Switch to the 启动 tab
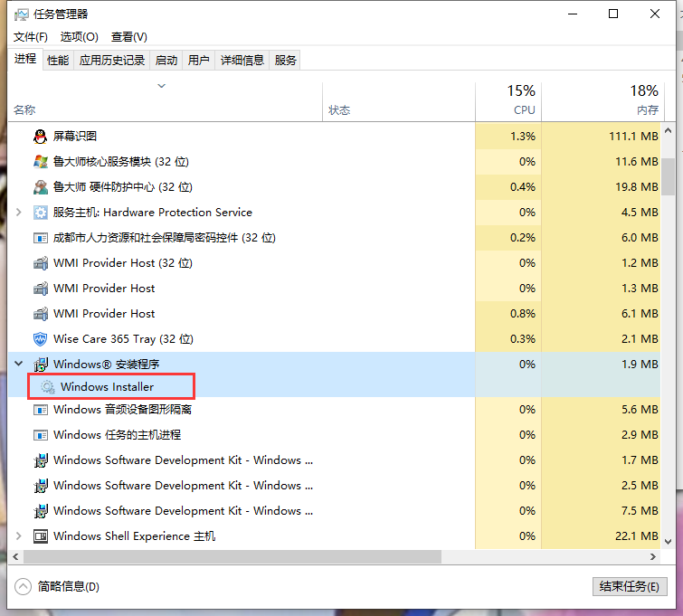The image size is (683, 616). (x=166, y=60)
